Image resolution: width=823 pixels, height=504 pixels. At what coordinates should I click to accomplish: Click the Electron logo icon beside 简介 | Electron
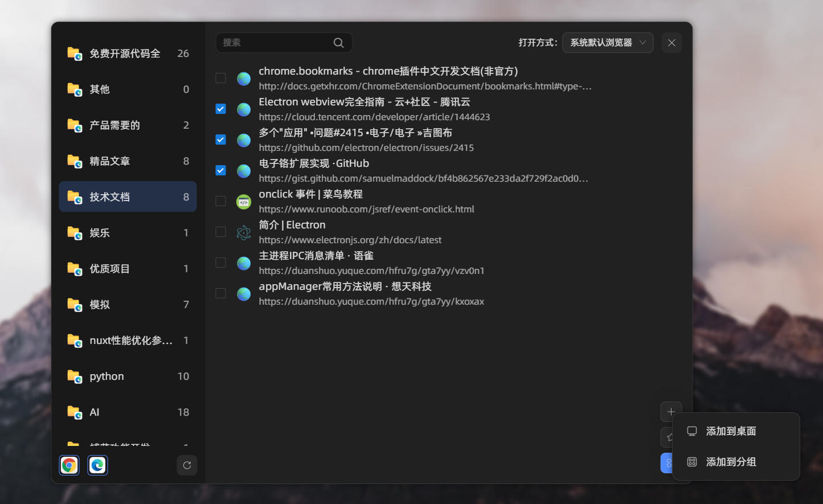(x=243, y=232)
